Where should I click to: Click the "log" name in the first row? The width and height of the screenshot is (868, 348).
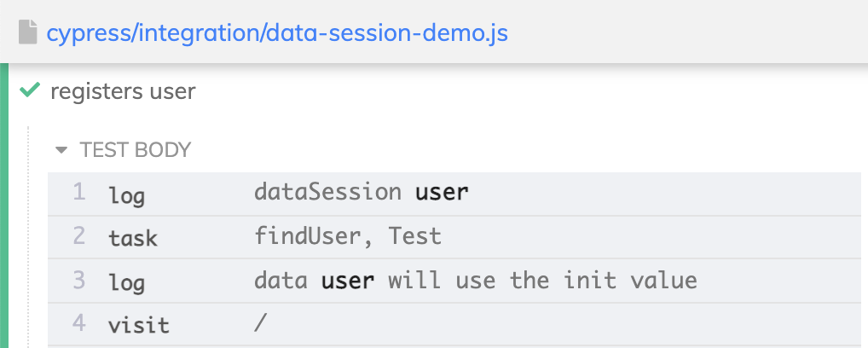pyautogui.click(x=127, y=195)
